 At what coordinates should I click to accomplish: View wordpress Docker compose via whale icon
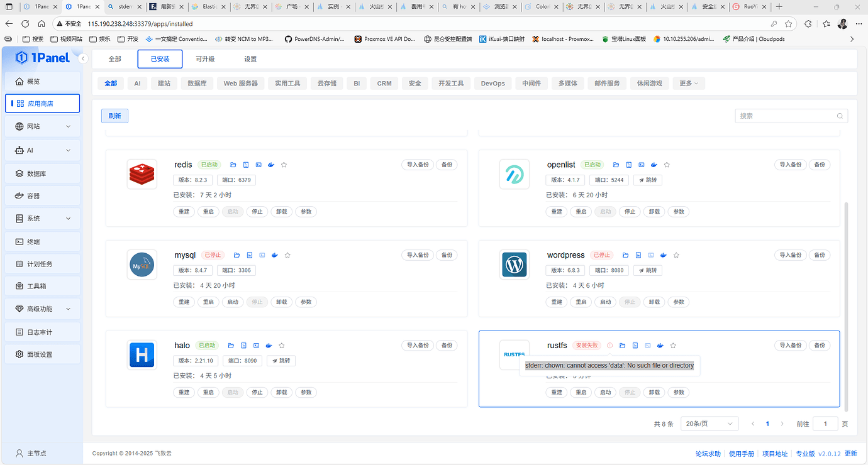click(663, 255)
